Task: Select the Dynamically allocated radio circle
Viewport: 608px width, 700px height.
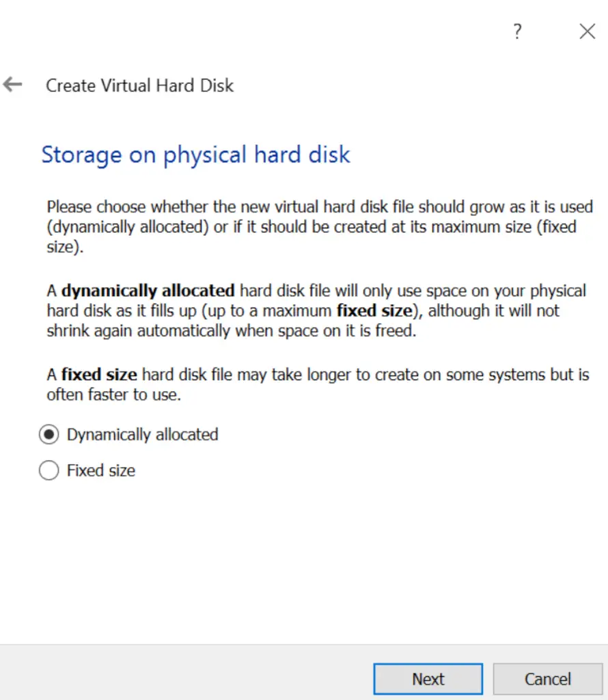Action: point(49,434)
